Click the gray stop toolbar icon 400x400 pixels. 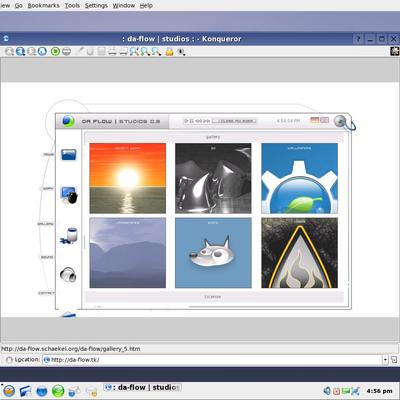click(x=66, y=52)
